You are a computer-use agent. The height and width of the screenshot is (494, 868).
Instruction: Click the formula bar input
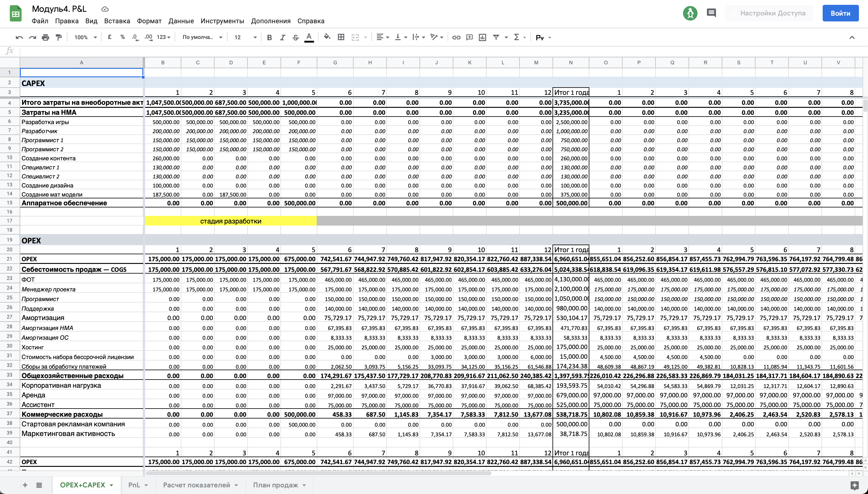(x=442, y=51)
